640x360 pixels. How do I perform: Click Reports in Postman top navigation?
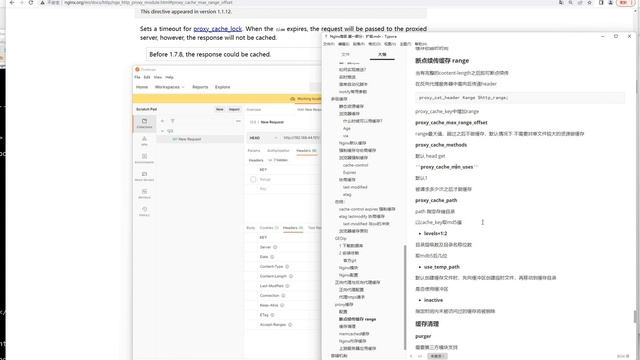200,87
